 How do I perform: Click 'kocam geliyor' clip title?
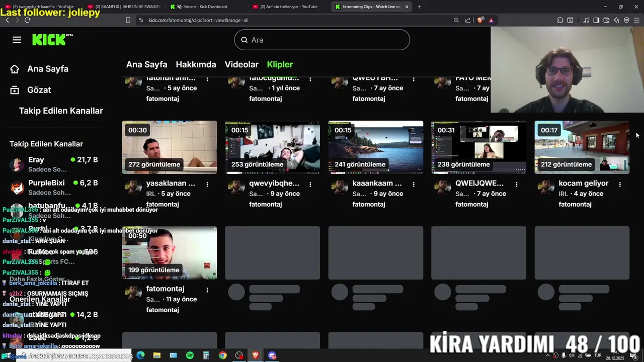click(584, 184)
